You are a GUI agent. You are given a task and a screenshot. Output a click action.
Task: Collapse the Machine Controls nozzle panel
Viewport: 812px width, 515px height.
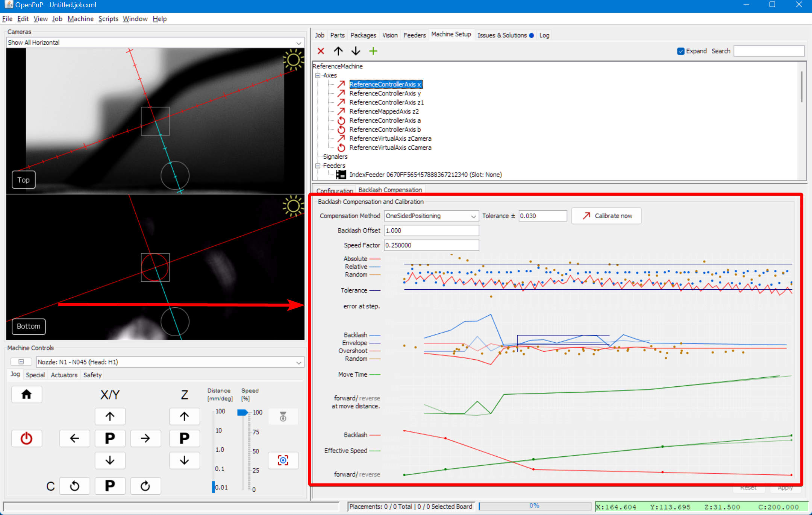tap(21, 362)
